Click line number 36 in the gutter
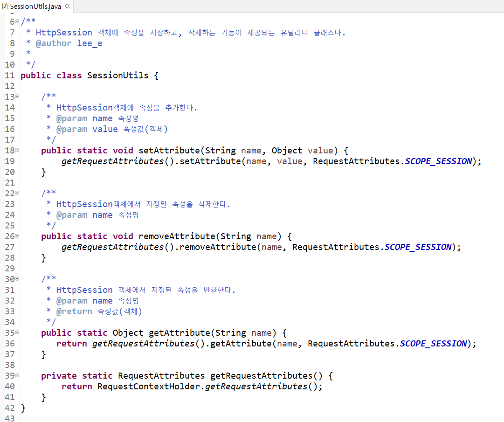This screenshot has width=504, height=422. click(10, 344)
